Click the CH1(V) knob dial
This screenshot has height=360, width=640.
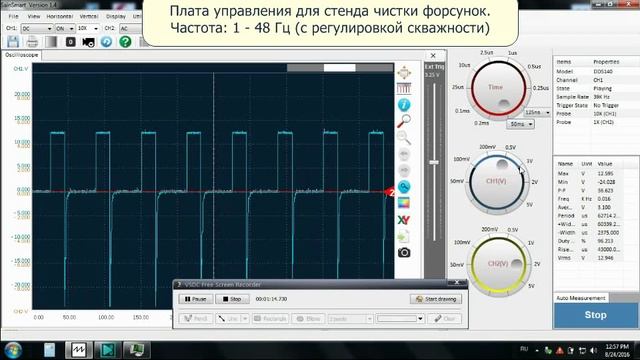496,181
